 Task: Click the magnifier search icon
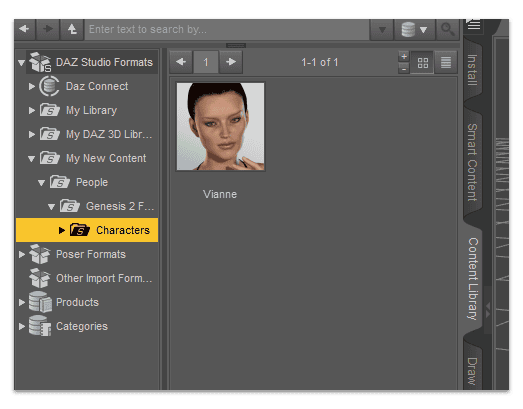click(447, 29)
